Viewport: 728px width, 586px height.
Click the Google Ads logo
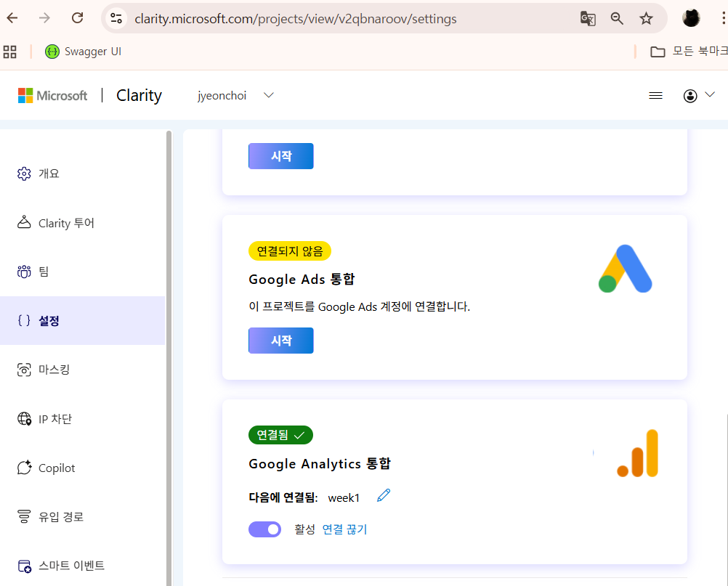(x=626, y=269)
